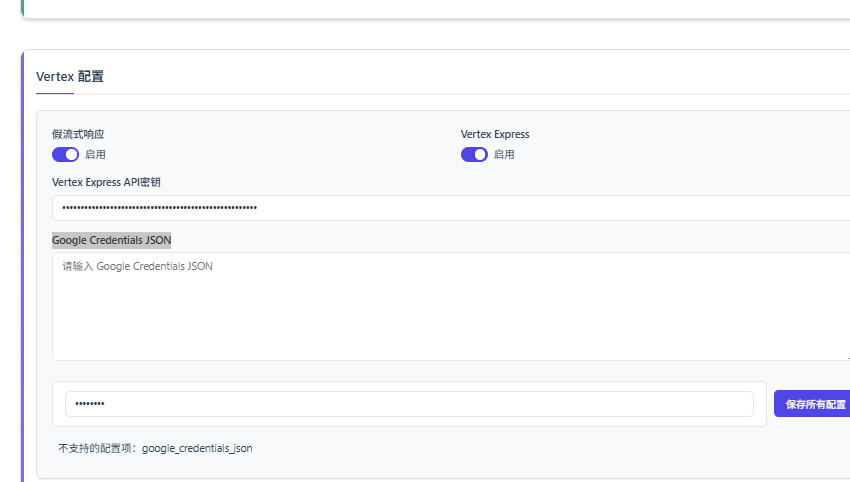The image size is (850, 482).
Task: Click the 启用 label beside Vertex Express toggle
Action: point(504,155)
